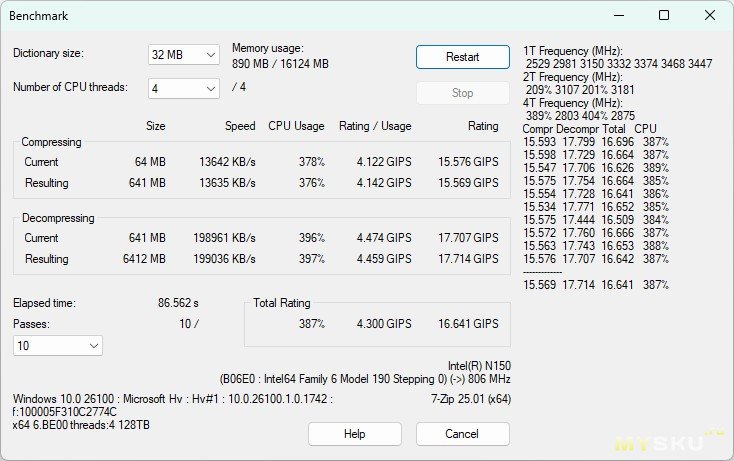Click the Speed column header
734x461 pixels.
coord(240,126)
